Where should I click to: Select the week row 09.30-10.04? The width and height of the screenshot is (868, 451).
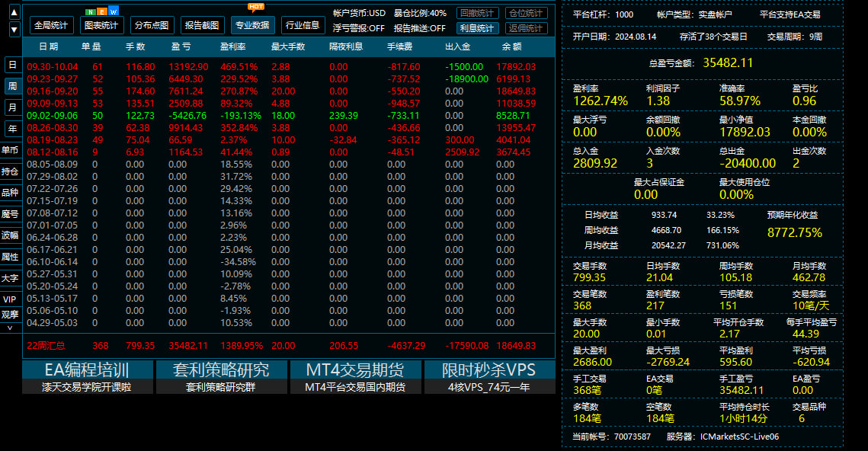288,66
